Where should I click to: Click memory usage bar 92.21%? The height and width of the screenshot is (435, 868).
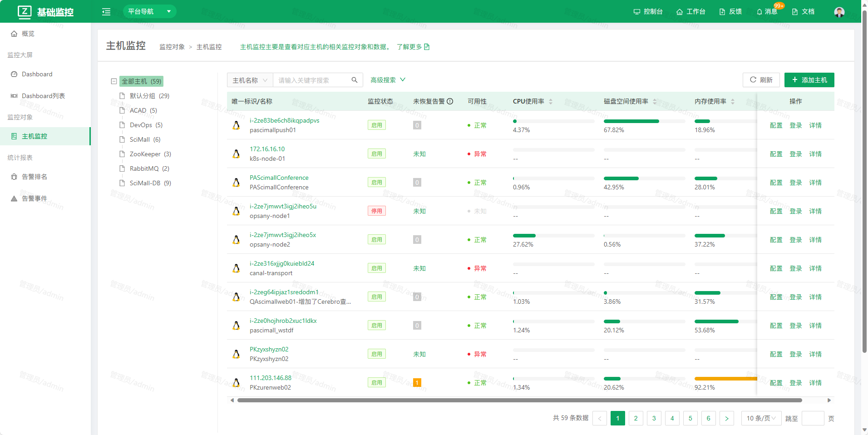725,378
